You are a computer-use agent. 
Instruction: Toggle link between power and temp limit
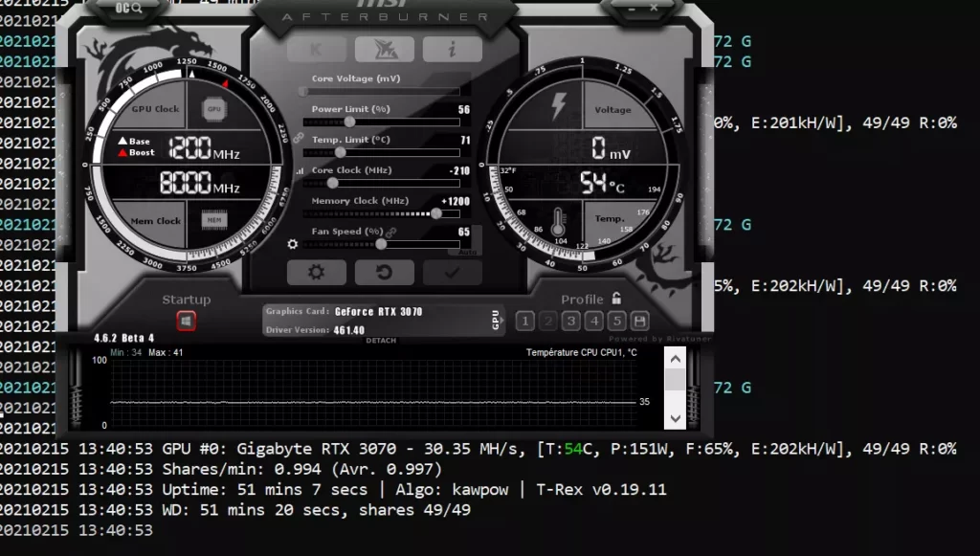[299, 138]
